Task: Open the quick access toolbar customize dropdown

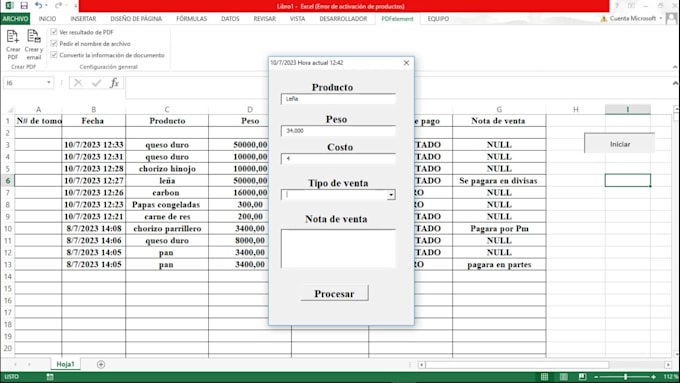Action: (75, 6)
